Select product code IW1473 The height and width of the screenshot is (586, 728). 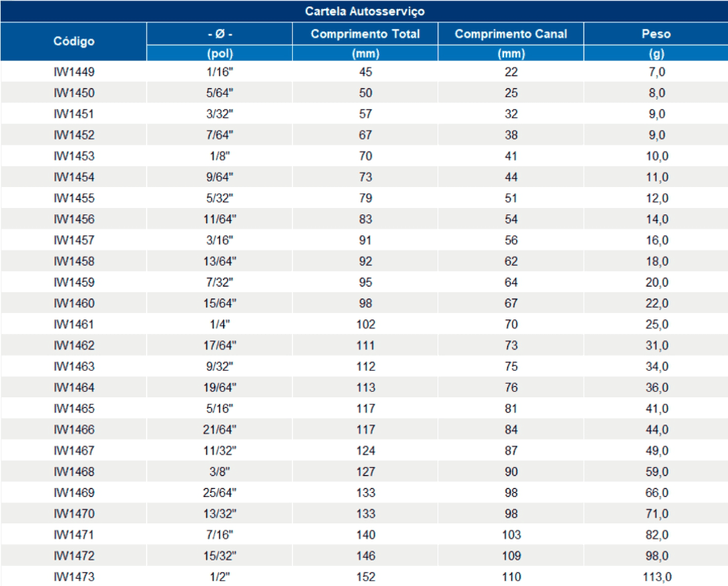(74, 576)
